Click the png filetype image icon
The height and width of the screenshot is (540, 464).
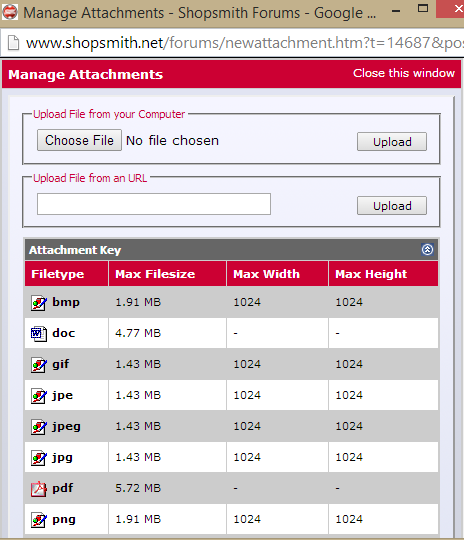click(39, 520)
